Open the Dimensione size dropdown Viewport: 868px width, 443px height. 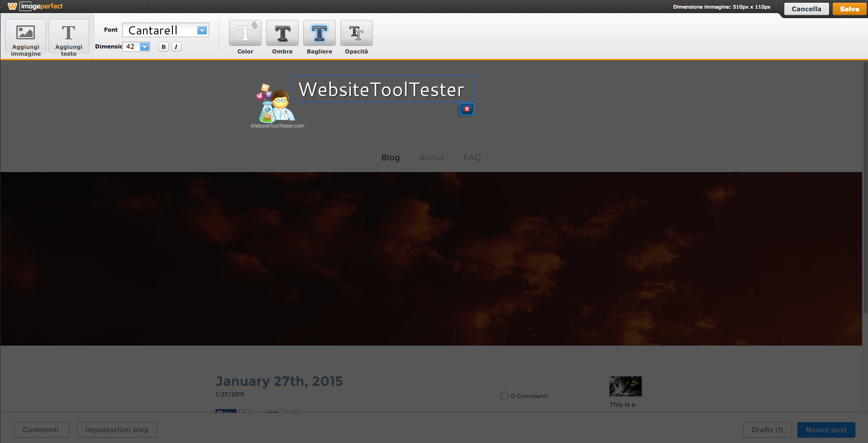pyautogui.click(x=136, y=47)
